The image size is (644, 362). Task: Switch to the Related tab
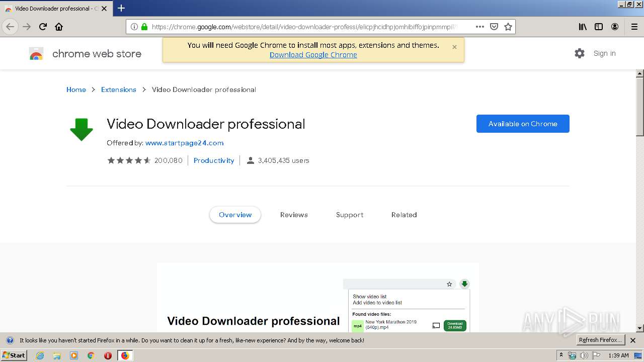coord(404,215)
